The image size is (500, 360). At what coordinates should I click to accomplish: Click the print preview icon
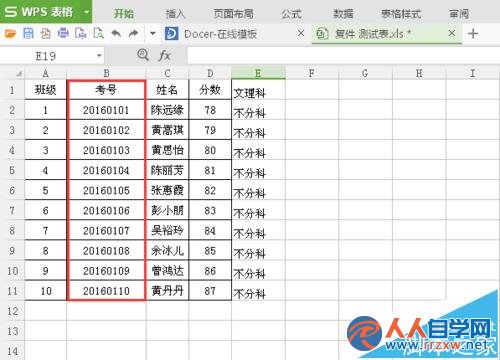tap(98, 33)
